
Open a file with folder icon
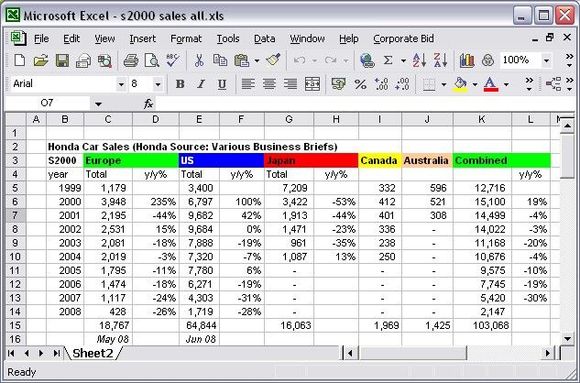[41, 60]
